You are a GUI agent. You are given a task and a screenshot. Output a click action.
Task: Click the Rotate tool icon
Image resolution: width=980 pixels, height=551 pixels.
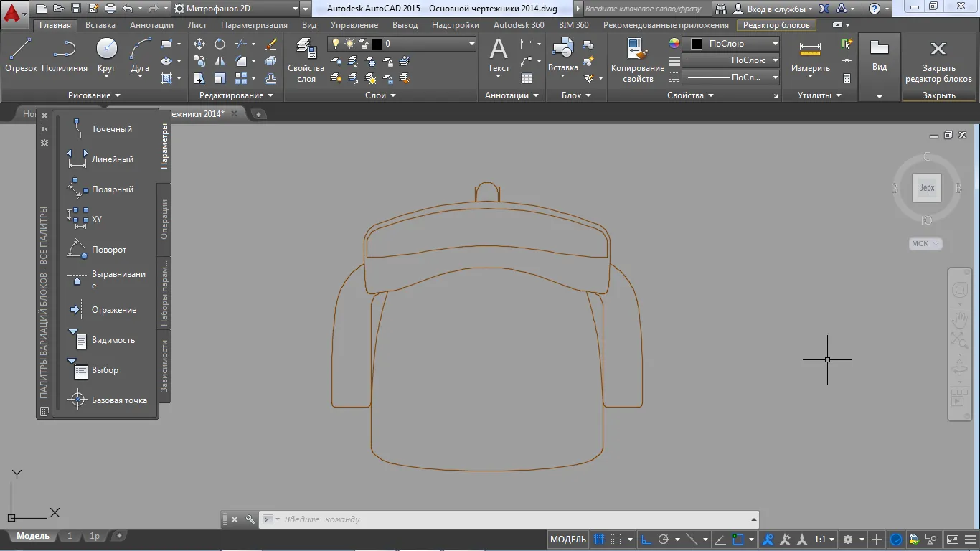point(220,44)
